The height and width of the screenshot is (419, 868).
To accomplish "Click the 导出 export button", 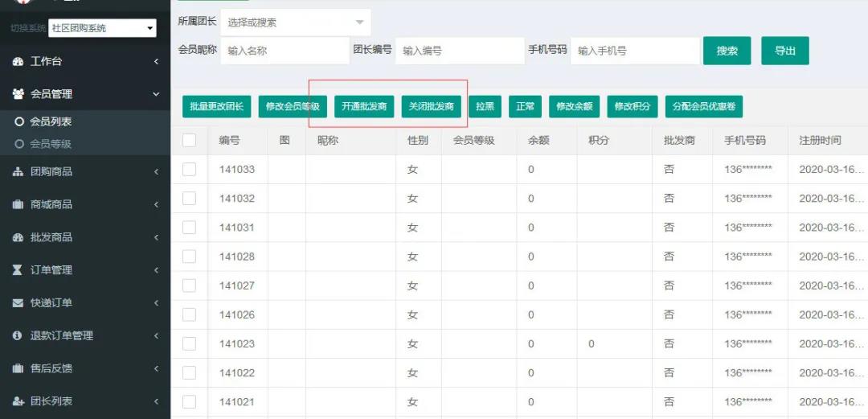I will click(x=784, y=51).
